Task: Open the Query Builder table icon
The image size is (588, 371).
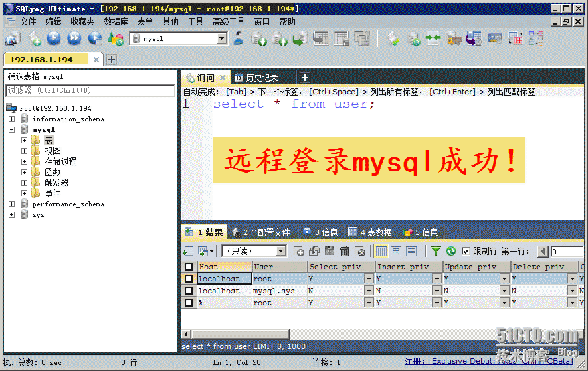Action: [516, 38]
